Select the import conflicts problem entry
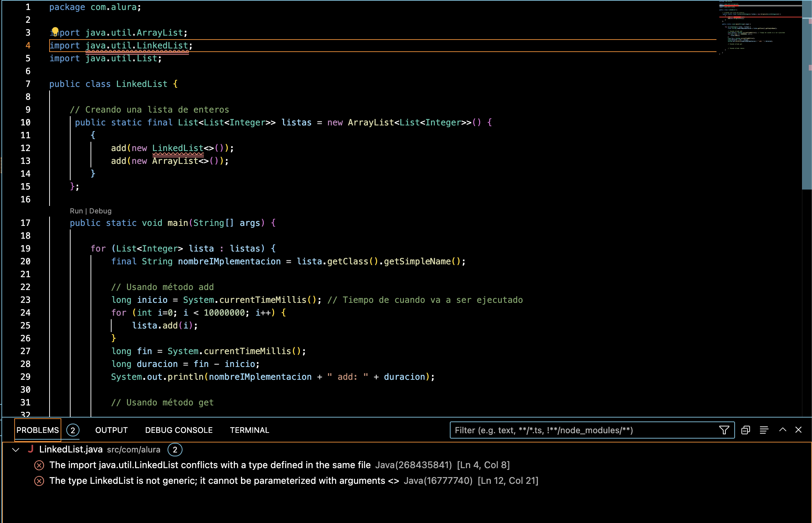The height and width of the screenshot is (523, 812). (406, 465)
